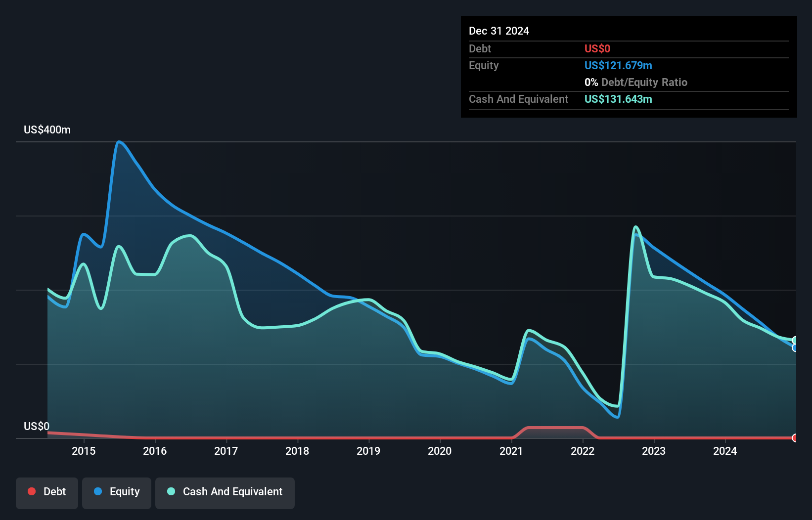Click the 2018 x-axis label
Viewport: 812px width, 520px height.
297,451
